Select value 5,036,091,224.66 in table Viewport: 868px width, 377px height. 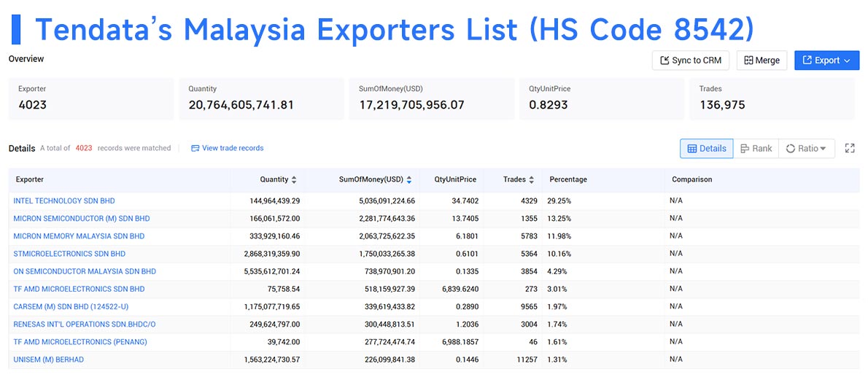[387, 201]
